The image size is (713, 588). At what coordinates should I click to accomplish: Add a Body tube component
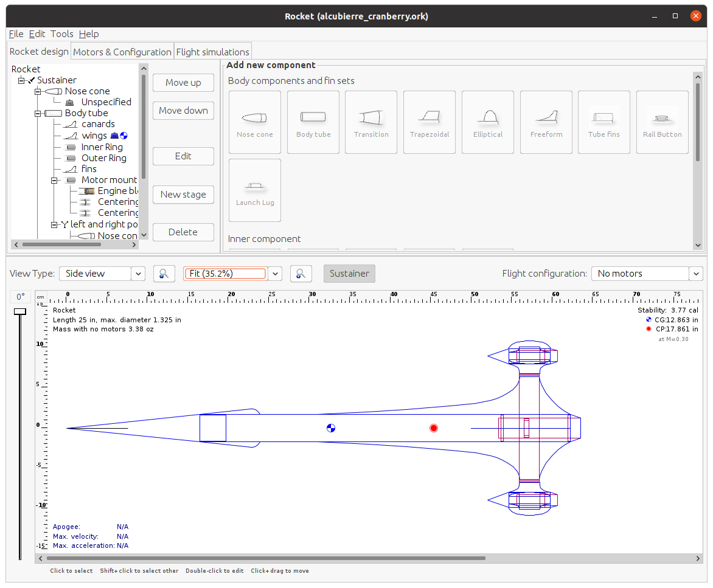pos(313,122)
